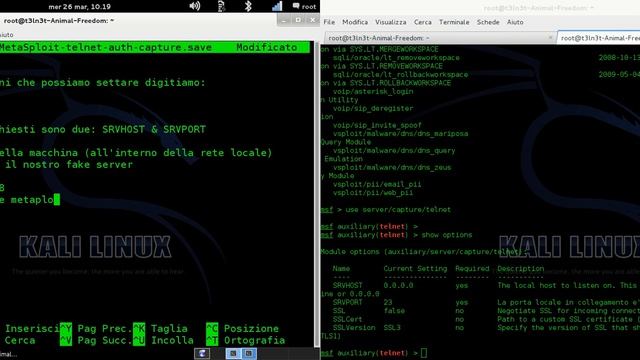The height and width of the screenshot is (360, 640).
Task: Click the left terminal vertical scrollbar
Action: click(x=317, y=194)
